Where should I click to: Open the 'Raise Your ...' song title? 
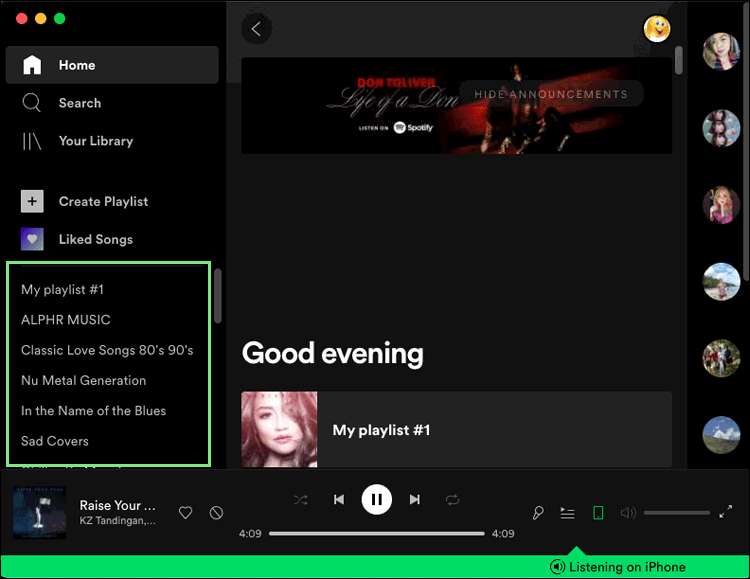117,505
